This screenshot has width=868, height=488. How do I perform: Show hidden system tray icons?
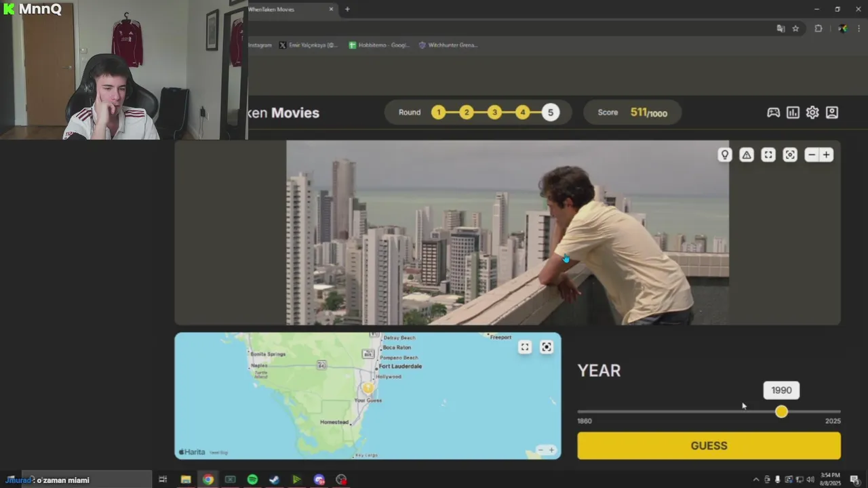tap(757, 480)
